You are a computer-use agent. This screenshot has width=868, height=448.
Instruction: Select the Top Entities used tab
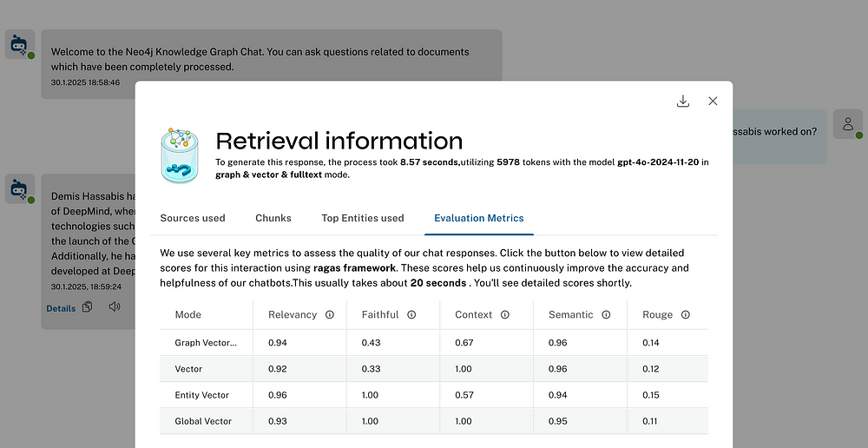point(363,218)
